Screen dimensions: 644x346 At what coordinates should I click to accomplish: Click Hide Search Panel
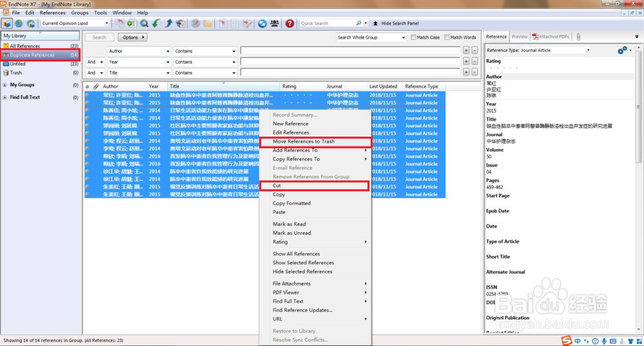(396, 23)
